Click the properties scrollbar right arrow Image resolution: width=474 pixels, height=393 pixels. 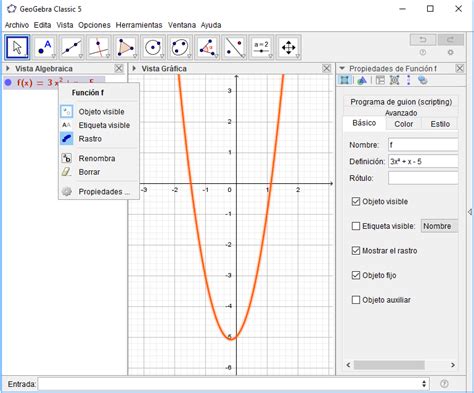[453, 365]
